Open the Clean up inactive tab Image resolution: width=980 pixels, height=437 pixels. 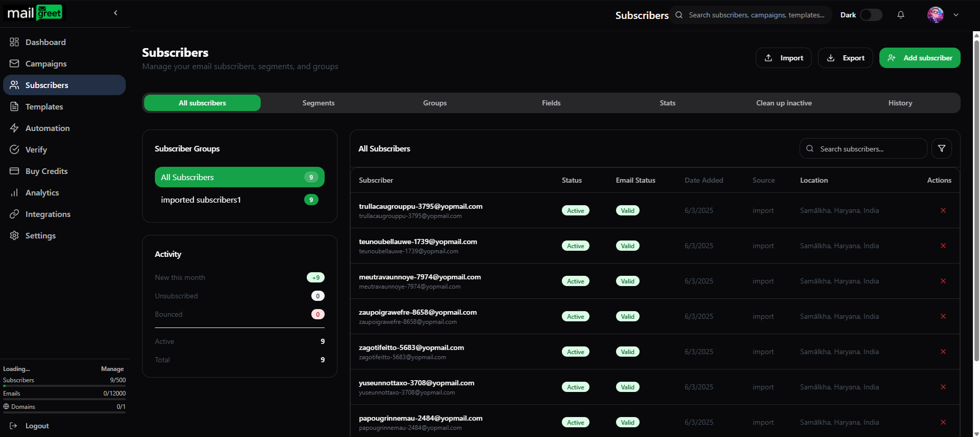784,103
